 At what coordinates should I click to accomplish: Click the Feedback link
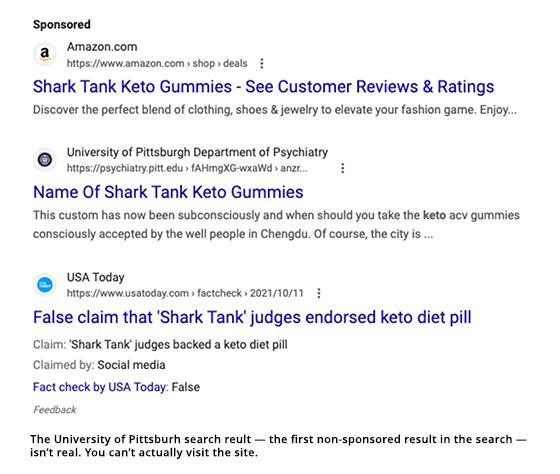[x=55, y=410]
